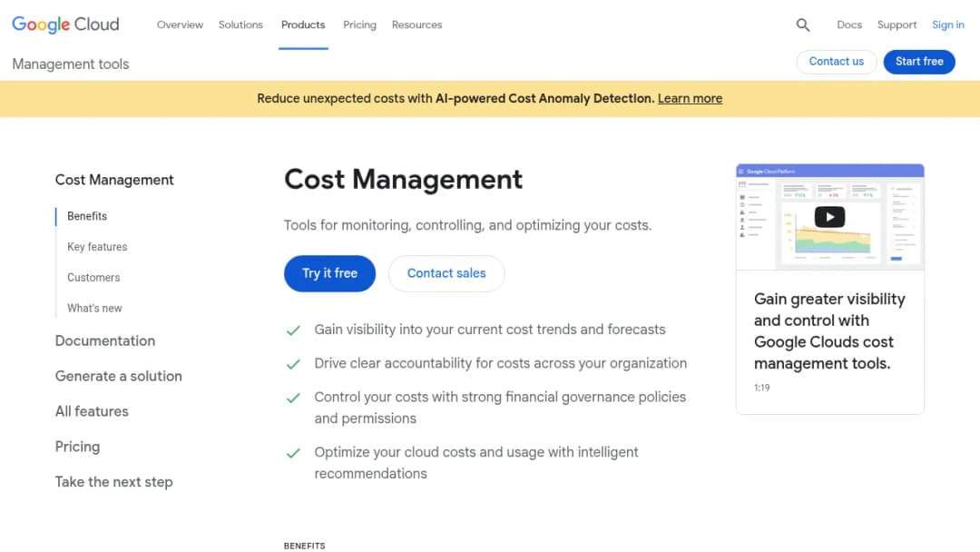The width and height of the screenshot is (980, 552).
Task: Play the cost management video
Action: pyautogui.click(x=829, y=217)
